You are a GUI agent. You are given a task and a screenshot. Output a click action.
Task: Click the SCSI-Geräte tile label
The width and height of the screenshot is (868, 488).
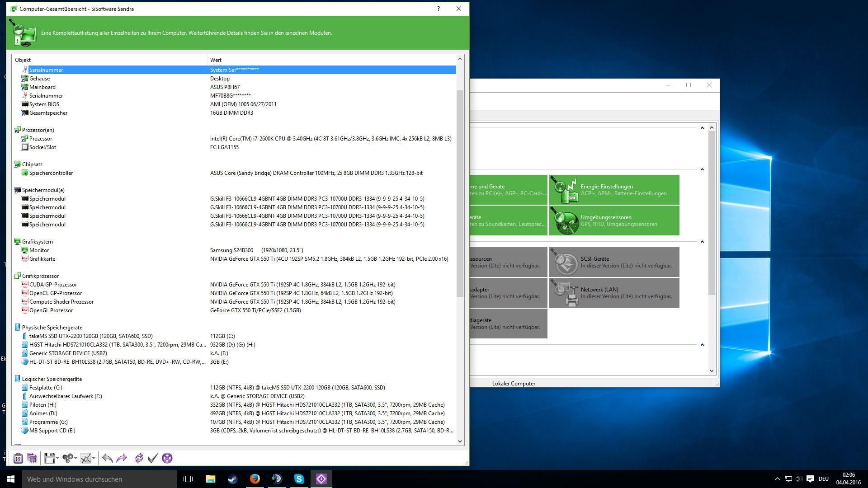(x=595, y=259)
